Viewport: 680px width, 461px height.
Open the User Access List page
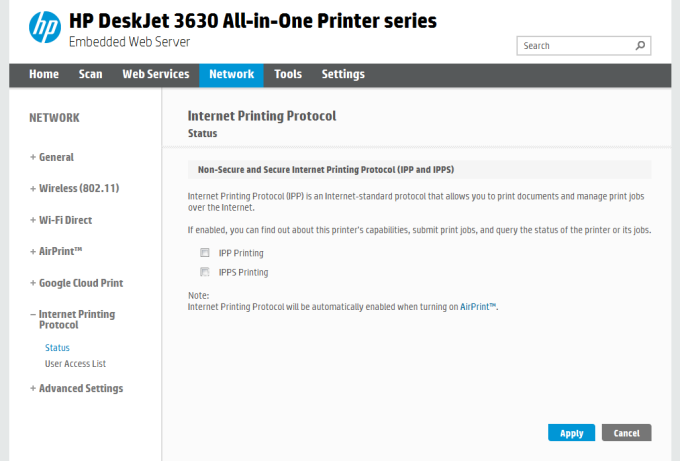click(75, 364)
